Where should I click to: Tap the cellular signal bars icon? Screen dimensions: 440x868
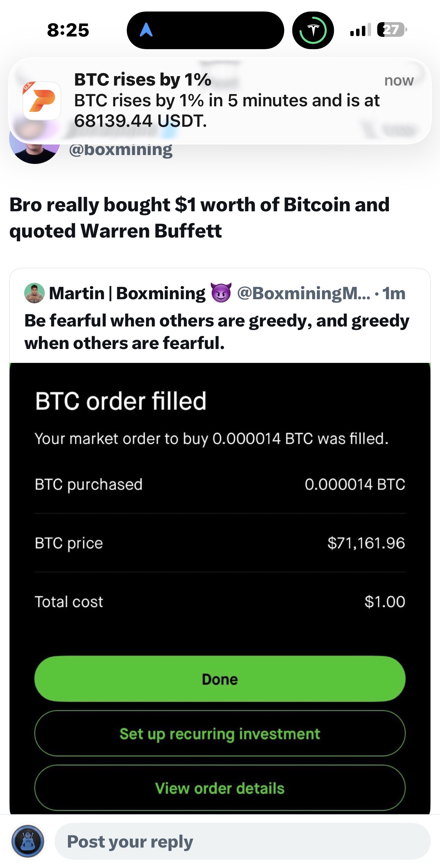(360, 30)
